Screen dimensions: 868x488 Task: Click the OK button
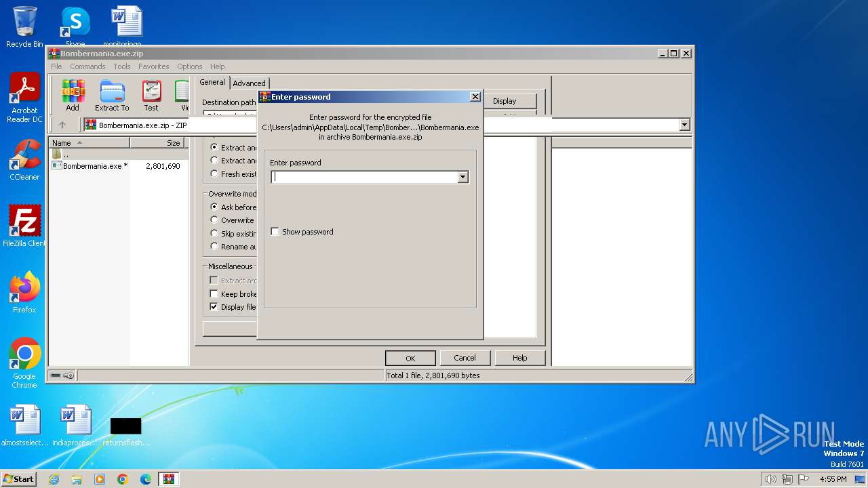410,358
